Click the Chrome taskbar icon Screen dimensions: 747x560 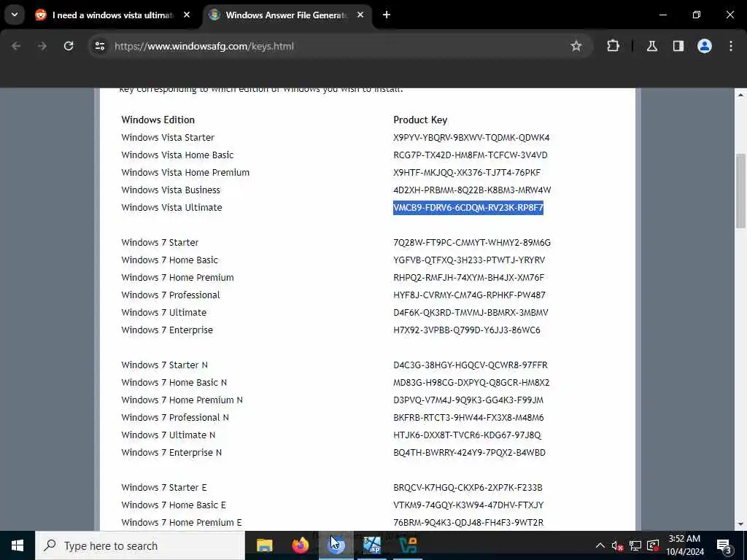(x=336, y=545)
